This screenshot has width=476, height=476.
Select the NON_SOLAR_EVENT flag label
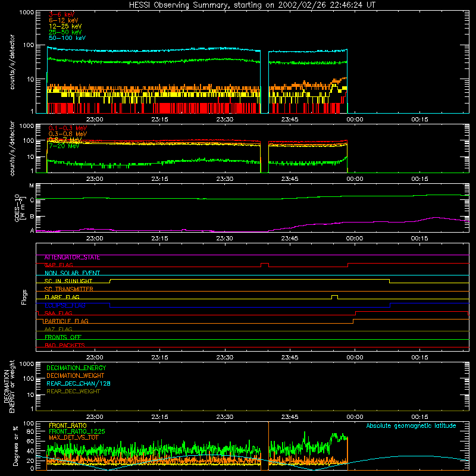[x=72, y=273]
